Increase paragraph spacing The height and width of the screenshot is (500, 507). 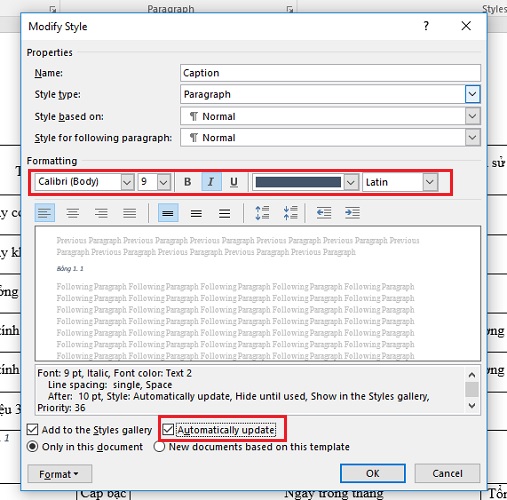pyautogui.click(x=262, y=213)
